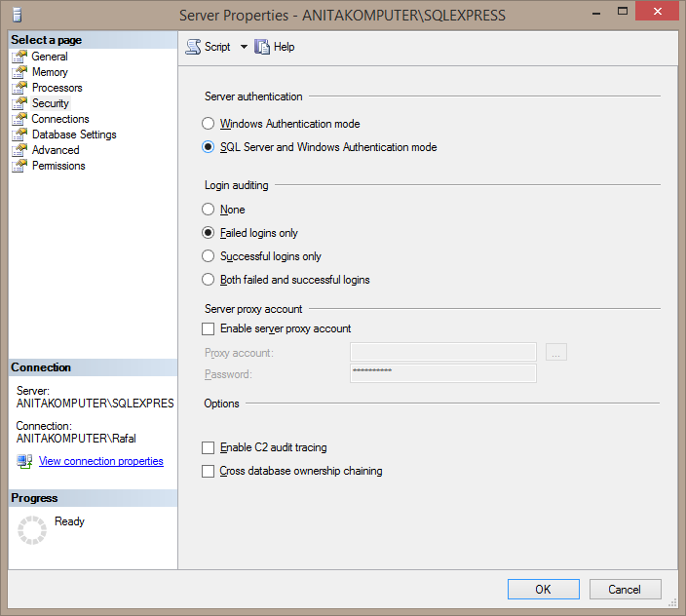The height and width of the screenshot is (616, 686).
Task: Click View connection properties link
Action: point(101,461)
